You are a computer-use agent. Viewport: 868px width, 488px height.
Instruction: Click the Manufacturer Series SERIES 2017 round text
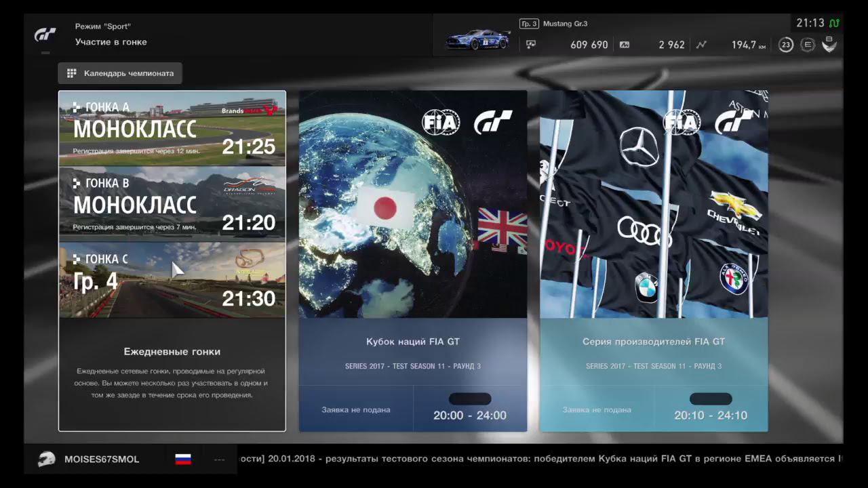pos(654,367)
